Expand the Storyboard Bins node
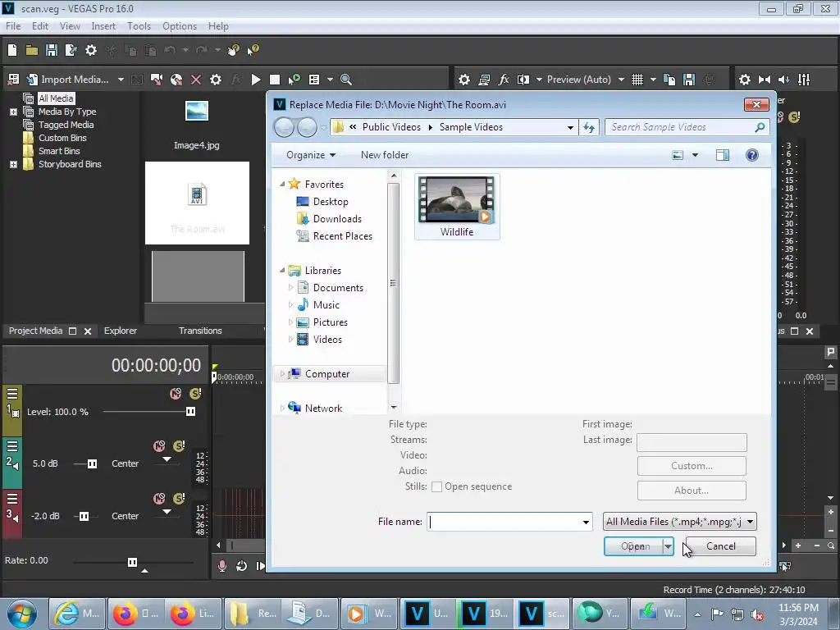The height and width of the screenshot is (630, 840). coord(13,164)
